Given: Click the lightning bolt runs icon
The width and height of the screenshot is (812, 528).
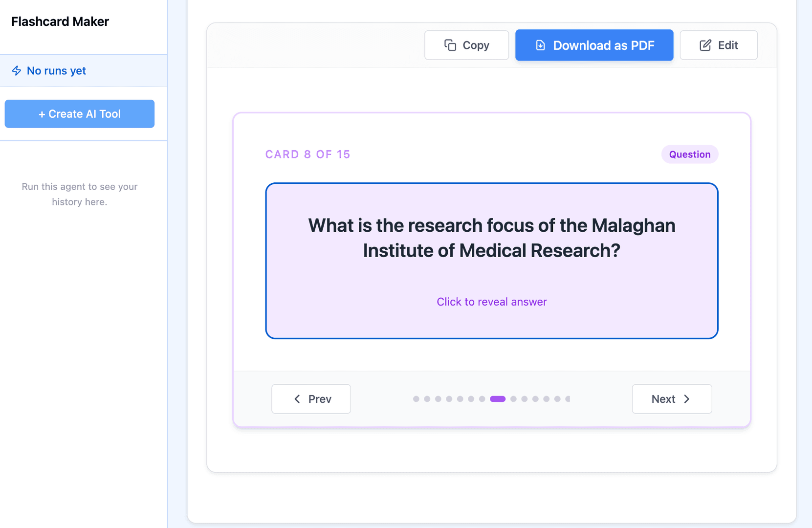Looking at the screenshot, I should (17, 71).
